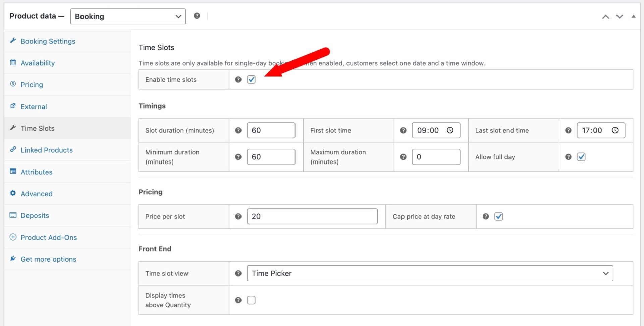Open the Time slot view dropdown
This screenshot has width=644, height=326.
coord(429,273)
